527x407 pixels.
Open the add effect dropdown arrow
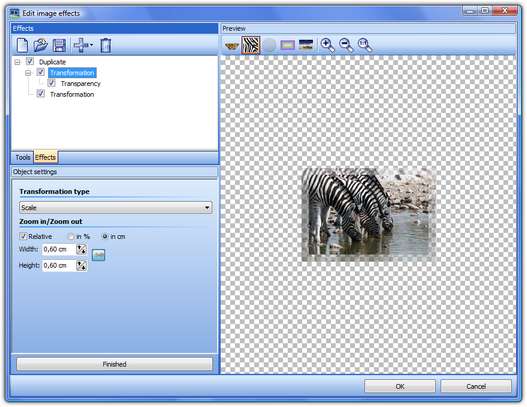tap(91, 45)
